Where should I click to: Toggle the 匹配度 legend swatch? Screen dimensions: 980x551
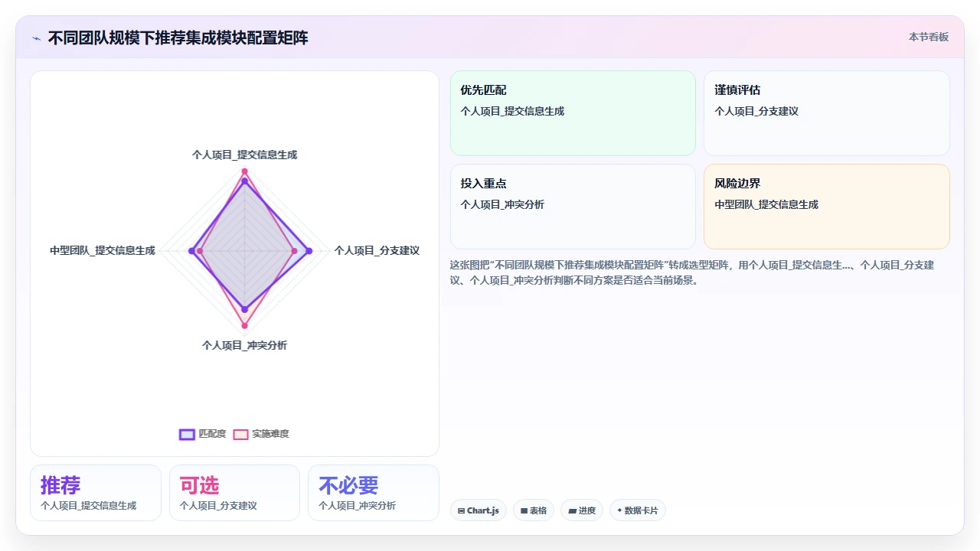[188, 434]
